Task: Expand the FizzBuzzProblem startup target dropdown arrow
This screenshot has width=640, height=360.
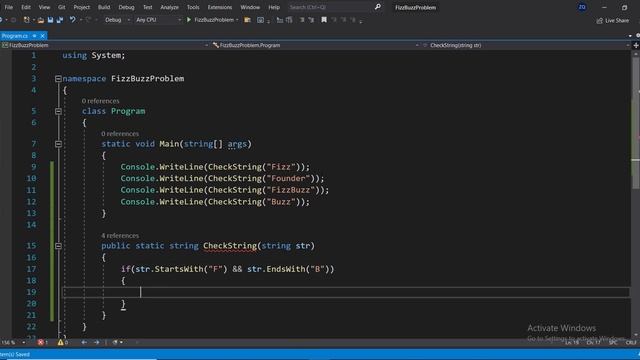Action: [x=237, y=20]
